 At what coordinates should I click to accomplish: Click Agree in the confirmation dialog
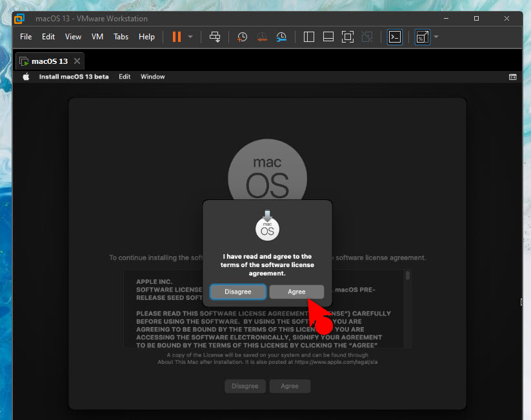click(297, 292)
